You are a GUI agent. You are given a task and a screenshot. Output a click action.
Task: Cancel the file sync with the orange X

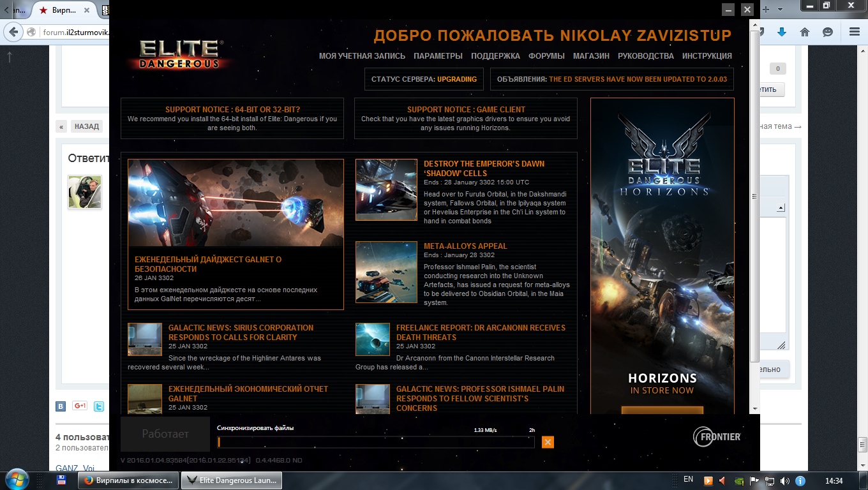[x=548, y=442]
